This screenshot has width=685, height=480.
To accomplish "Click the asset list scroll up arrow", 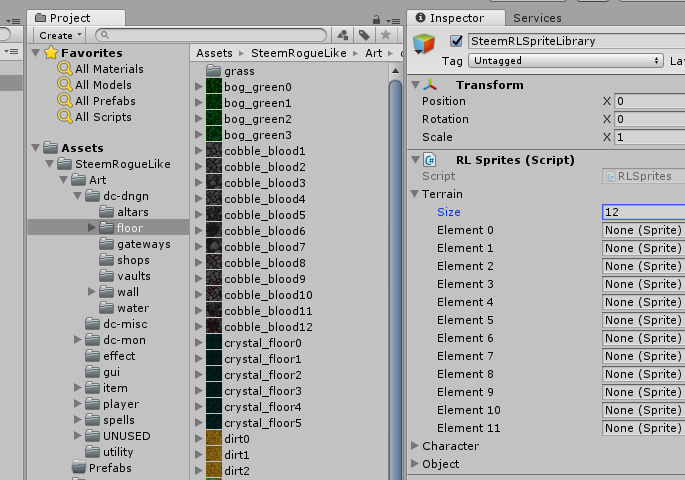I will 395,71.
